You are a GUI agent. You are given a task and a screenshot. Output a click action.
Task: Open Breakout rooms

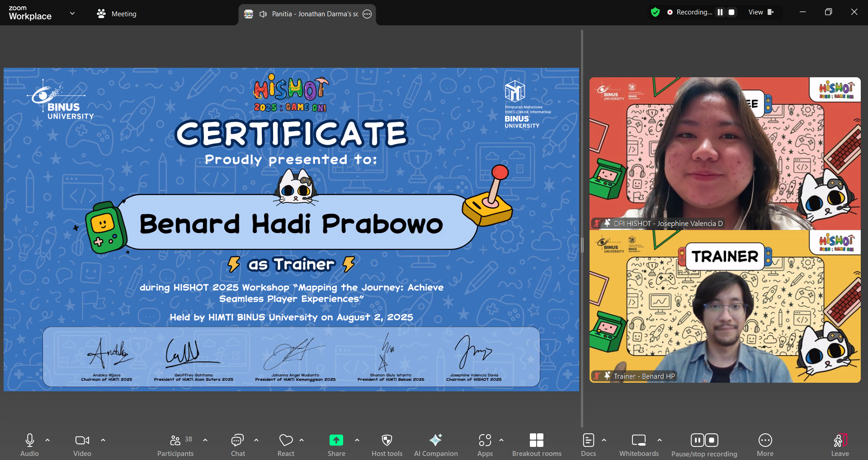(537, 445)
